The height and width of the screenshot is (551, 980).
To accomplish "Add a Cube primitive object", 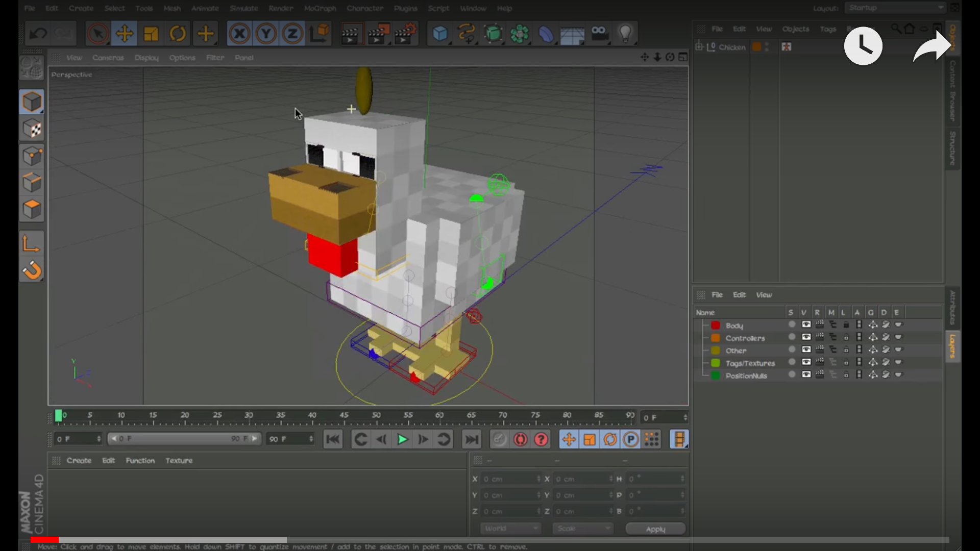I will [x=440, y=34].
